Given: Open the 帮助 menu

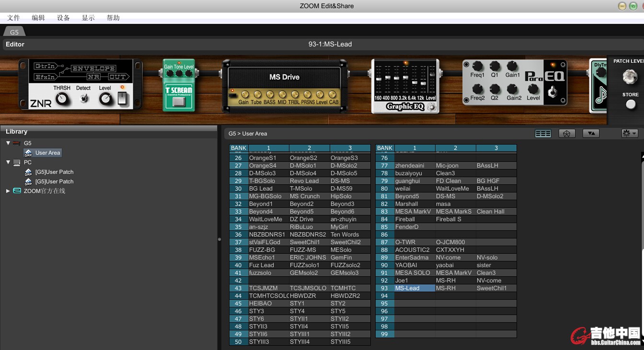Looking at the screenshot, I should (x=113, y=18).
